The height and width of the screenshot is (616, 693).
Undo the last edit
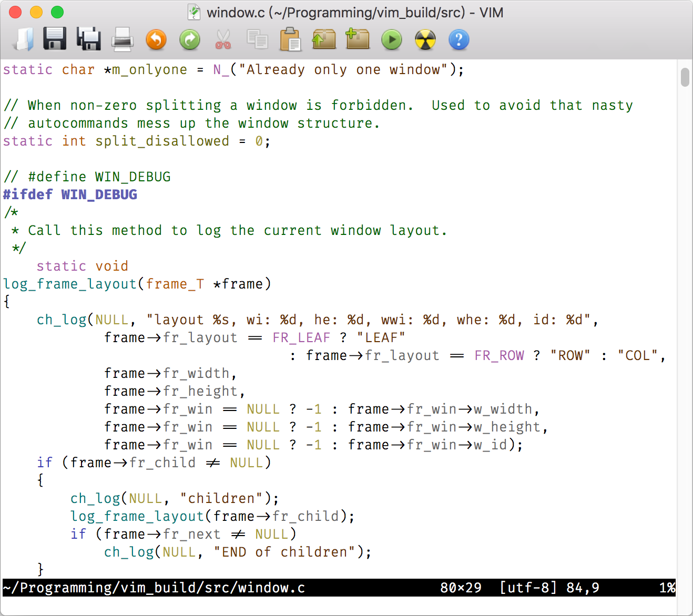coord(156,39)
